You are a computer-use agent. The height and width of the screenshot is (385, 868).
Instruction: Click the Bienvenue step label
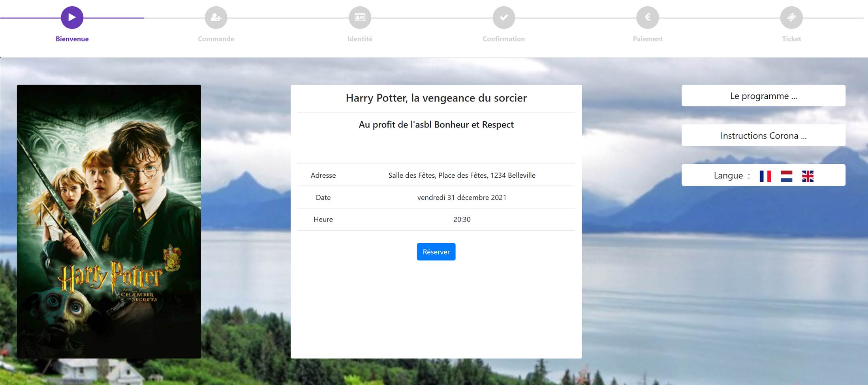pos(72,39)
